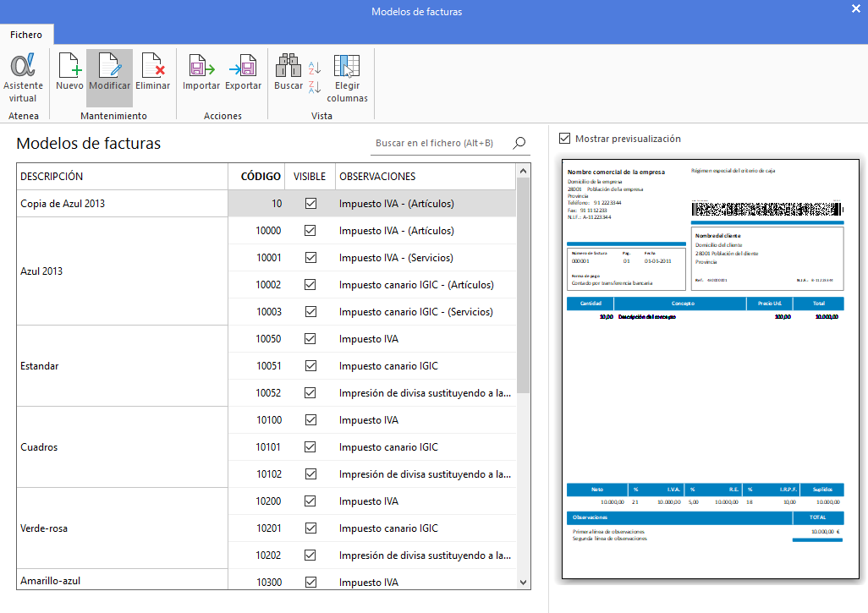
Task: Uncheck visible box for code 10001
Action: click(x=311, y=258)
